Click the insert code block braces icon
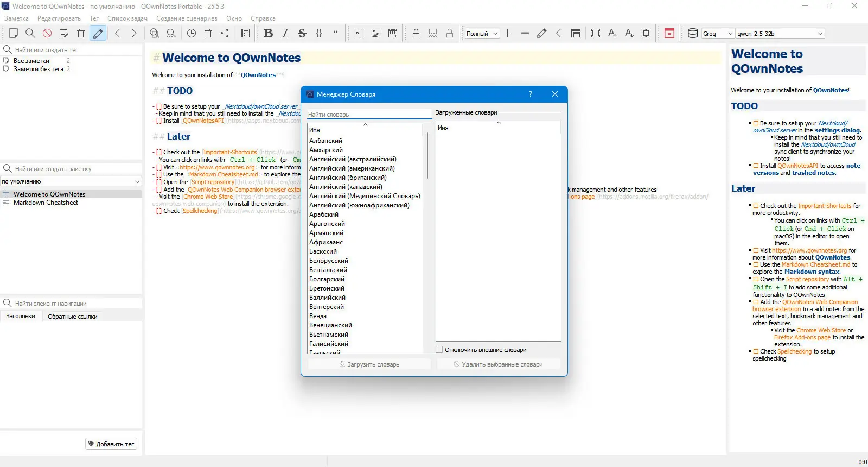The height and width of the screenshot is (467, 868). [319, 33]
